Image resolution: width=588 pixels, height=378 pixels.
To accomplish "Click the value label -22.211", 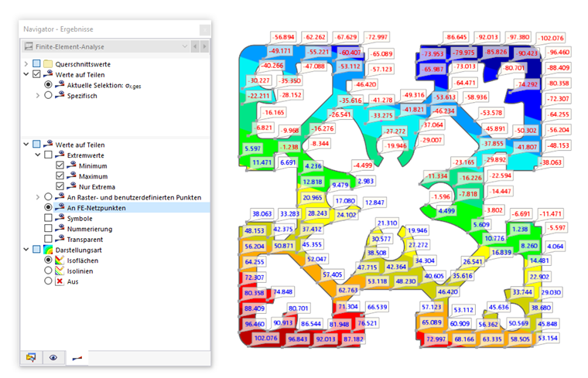I will tap(258, 96).
